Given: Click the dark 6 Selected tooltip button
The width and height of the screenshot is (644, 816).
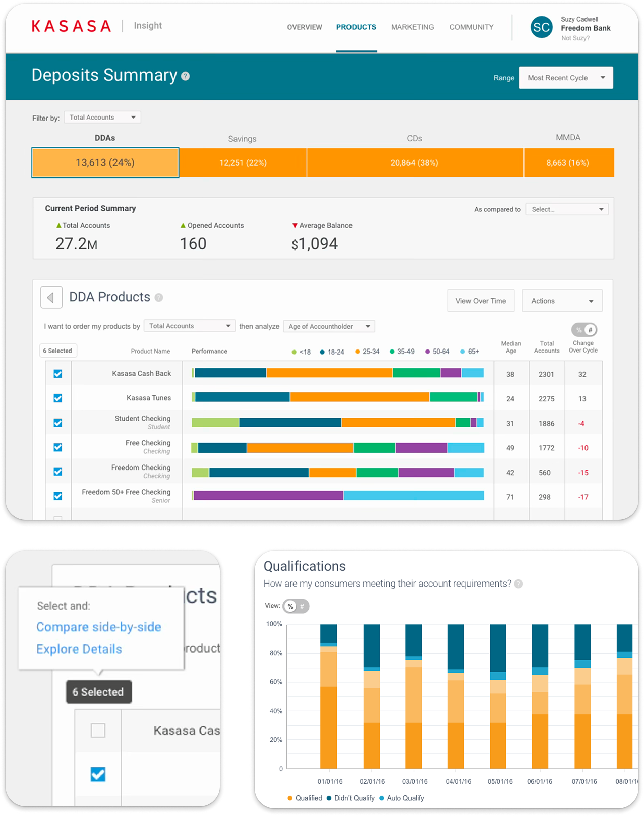Looking at the screenshot, I should [x=99, y=692].
